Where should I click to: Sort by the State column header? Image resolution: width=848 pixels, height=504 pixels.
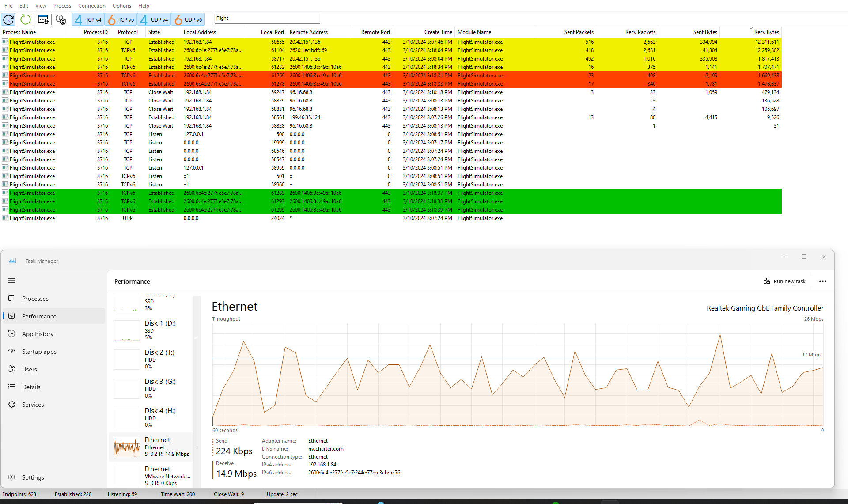154,32
